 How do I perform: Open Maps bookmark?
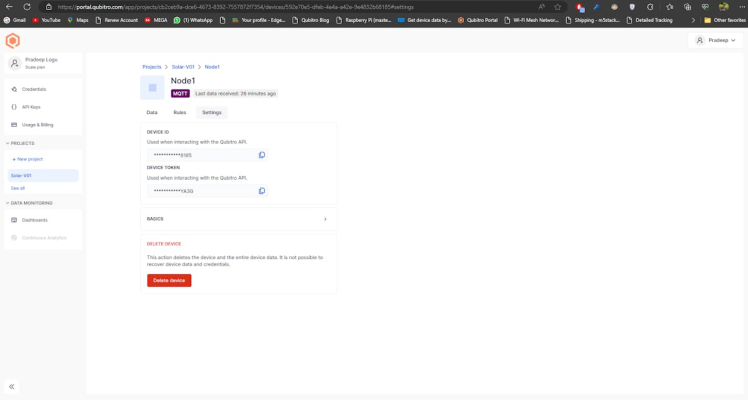tap(78, 21)
